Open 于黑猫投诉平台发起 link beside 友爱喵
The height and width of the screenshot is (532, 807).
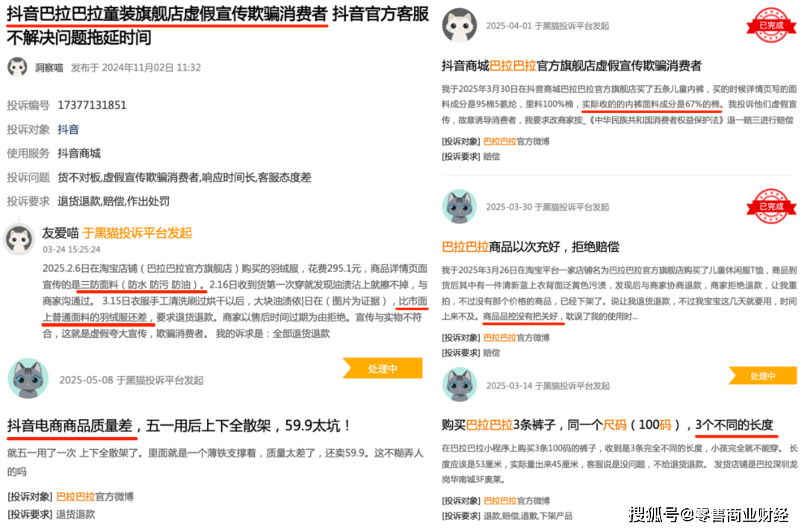point(137,232)
